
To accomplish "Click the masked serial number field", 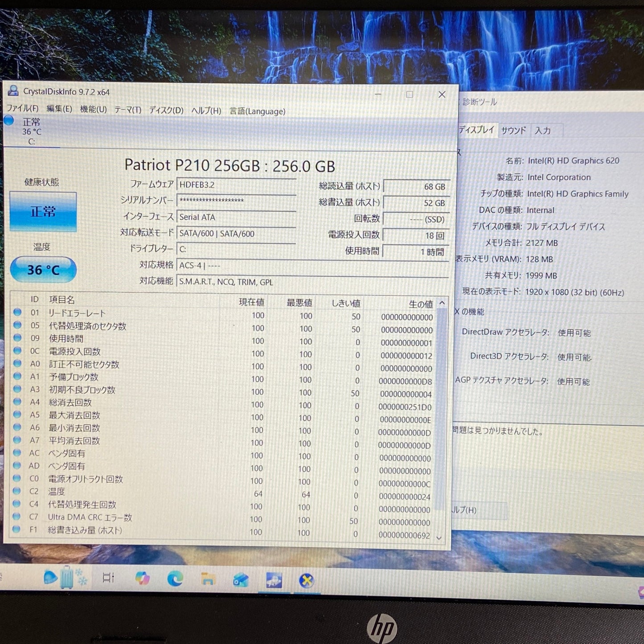I will 236,201.
